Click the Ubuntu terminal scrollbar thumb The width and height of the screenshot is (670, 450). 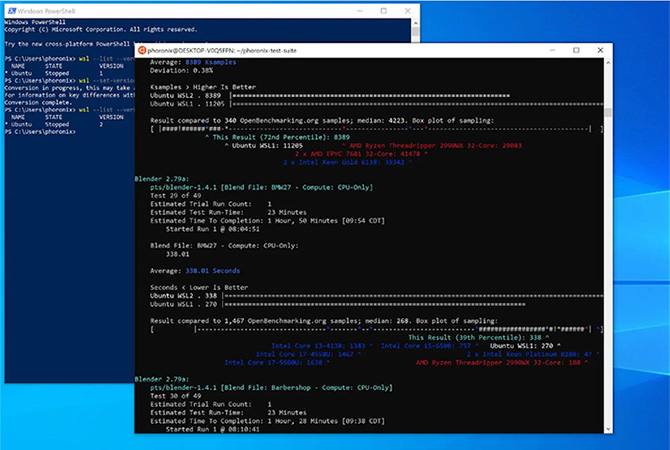[x=608, y=112]
